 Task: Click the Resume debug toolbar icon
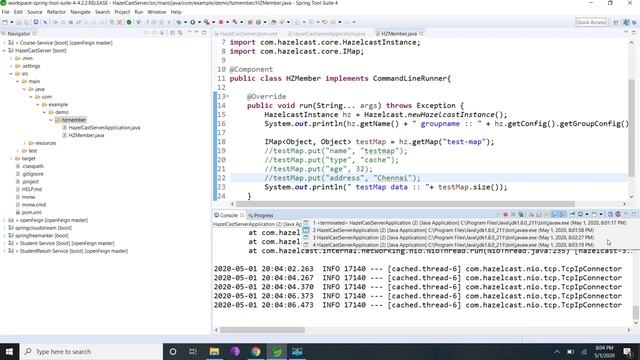pyautogui.click(x=56, y=22)
